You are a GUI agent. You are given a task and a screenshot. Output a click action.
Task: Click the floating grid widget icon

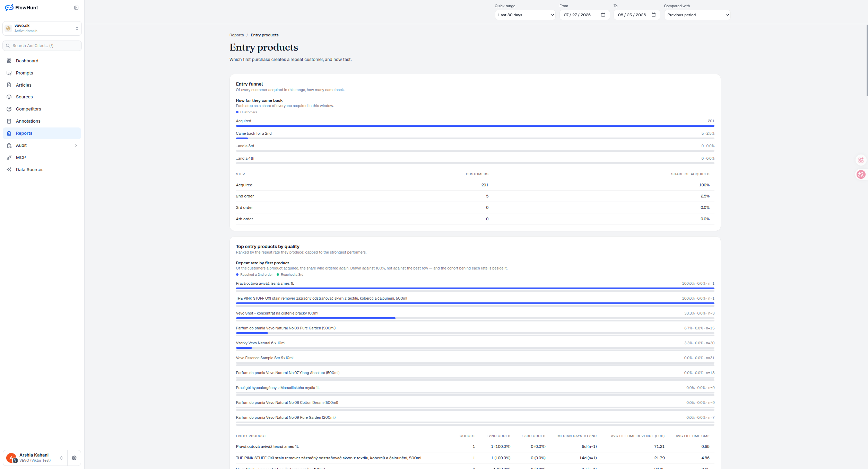[x=861, y=160]
